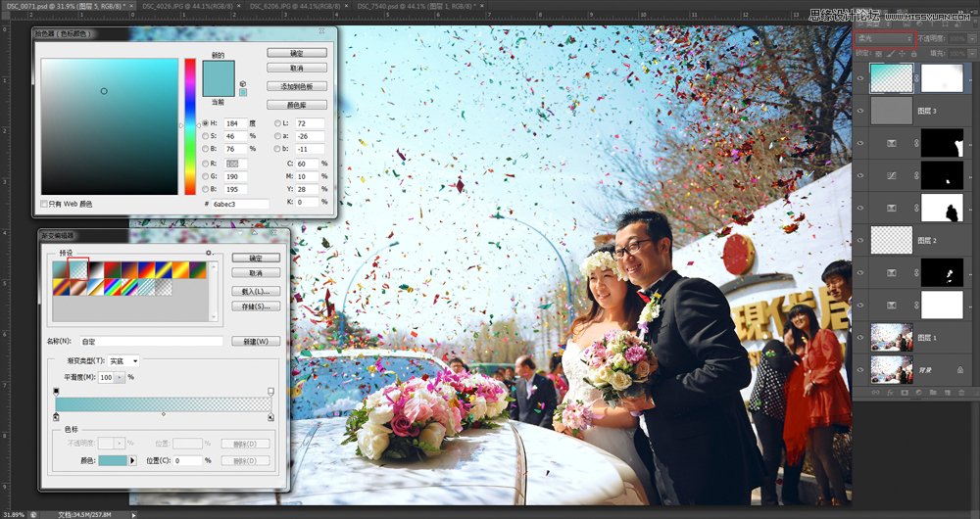The height and width of the screenshot is (519, 980).
Task: Choose the copper gradient preset
Action: pyautogui.click(x=78, y=287)
